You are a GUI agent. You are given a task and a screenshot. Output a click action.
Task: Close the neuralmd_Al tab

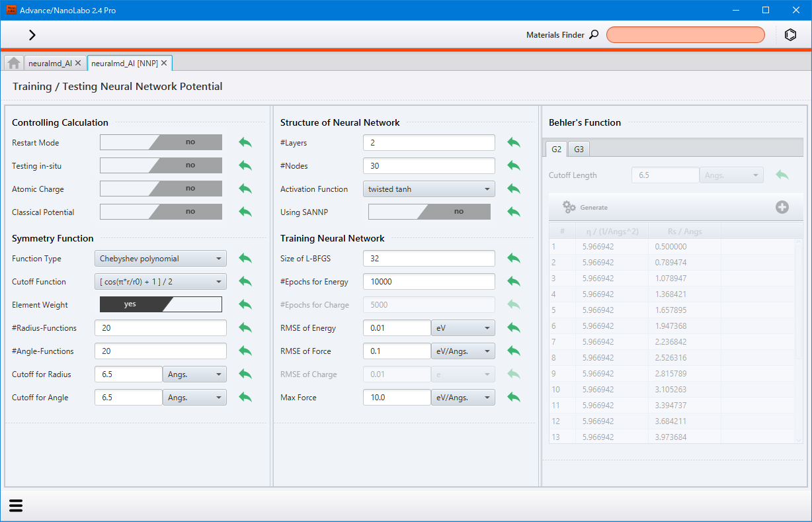pyautogui.click(x=78, y=63)
